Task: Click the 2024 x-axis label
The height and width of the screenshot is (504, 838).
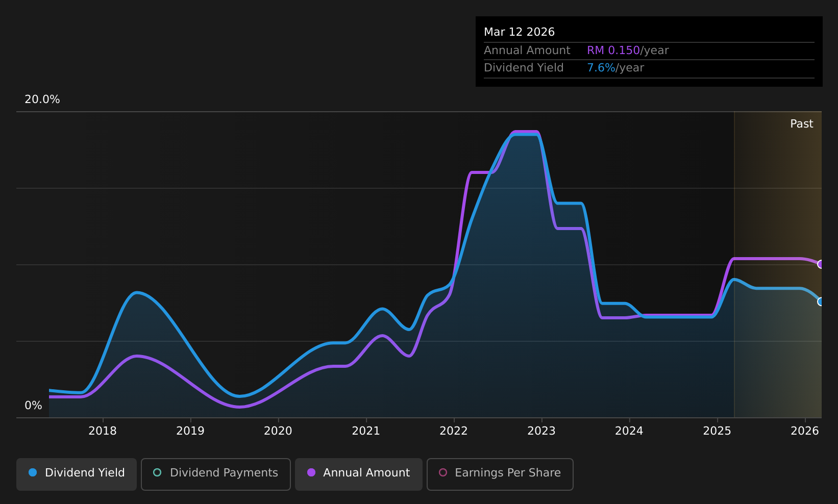Action: pyautogui.click(x=629, y=431)
